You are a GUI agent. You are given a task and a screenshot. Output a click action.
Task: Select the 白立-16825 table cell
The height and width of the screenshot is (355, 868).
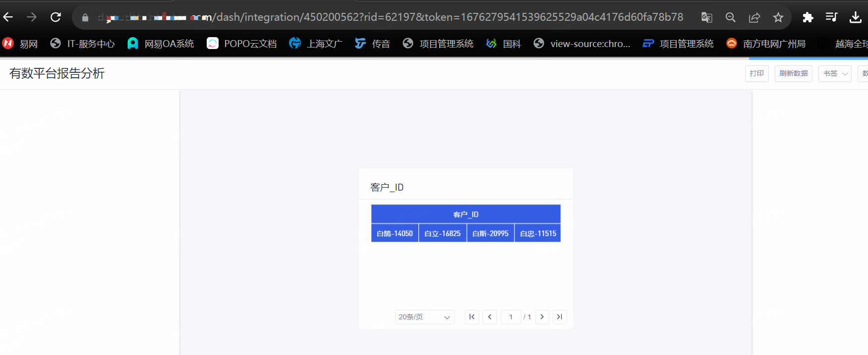coord(443,233)
